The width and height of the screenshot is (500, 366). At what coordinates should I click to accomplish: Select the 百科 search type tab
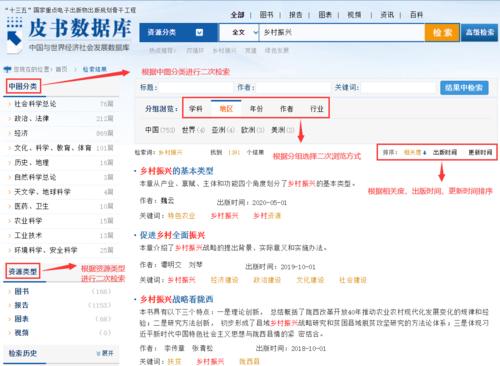pyautogui.click(x=416, y=15)
